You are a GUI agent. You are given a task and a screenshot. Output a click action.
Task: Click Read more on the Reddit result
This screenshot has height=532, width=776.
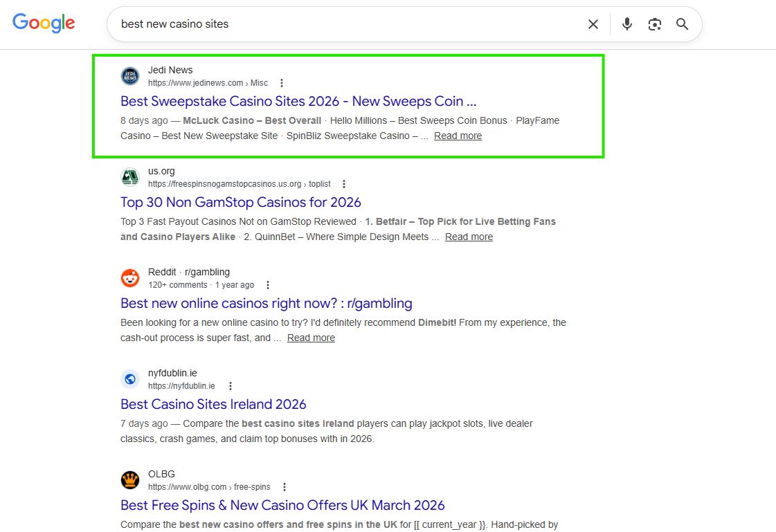[x=311, y=338]
